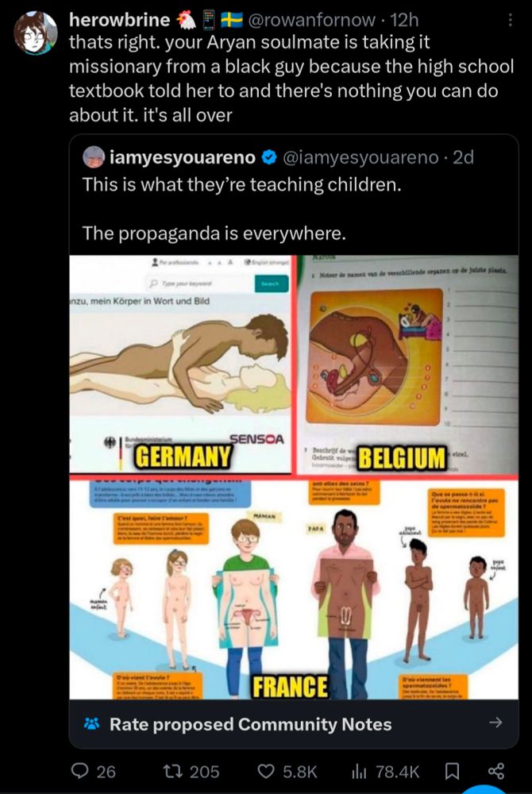Open the three-dot more options menu
The width and height of the screenshot is (532, 794).
click(x=511, y=20)
